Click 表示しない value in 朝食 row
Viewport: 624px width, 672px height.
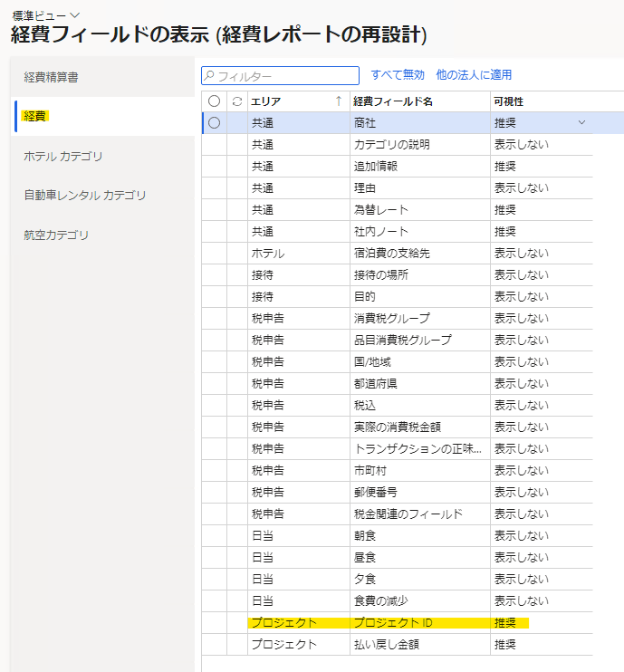pyautogui.click(x=542, y=536)
